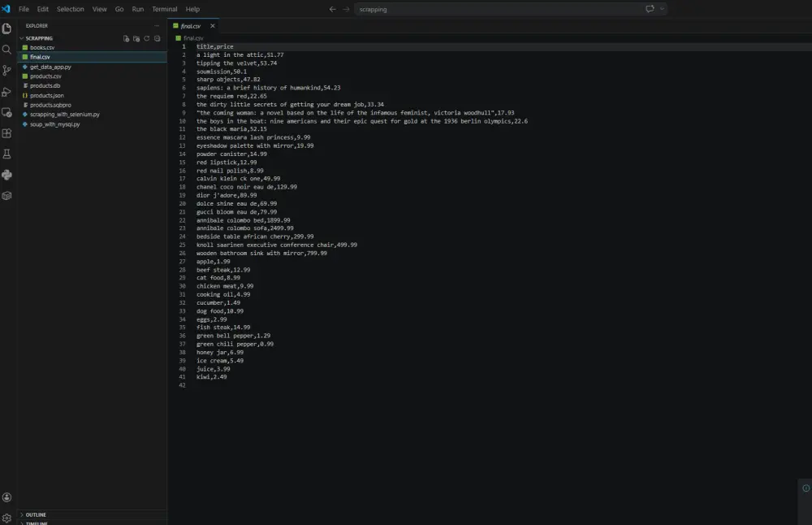Viewport: 812px width, 525px height.
Task: Open the cube icon below Python icon
Action: [6, 196]
